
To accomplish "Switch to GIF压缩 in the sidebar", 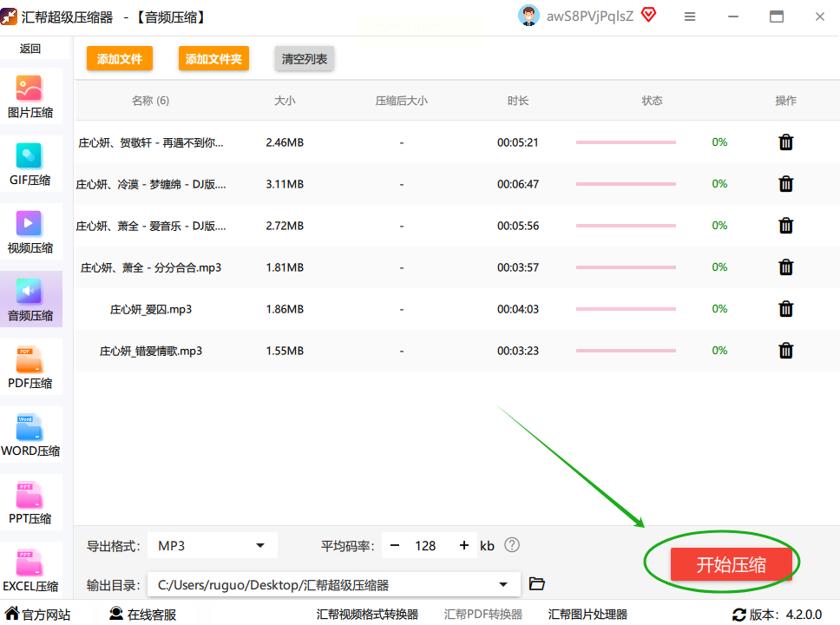I will pos(30,165).
